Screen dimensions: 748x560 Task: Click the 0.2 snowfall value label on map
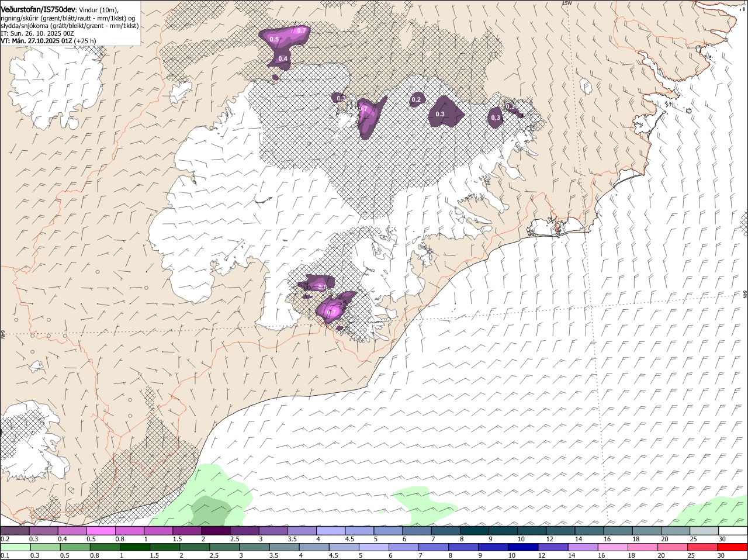coord(416,99)
